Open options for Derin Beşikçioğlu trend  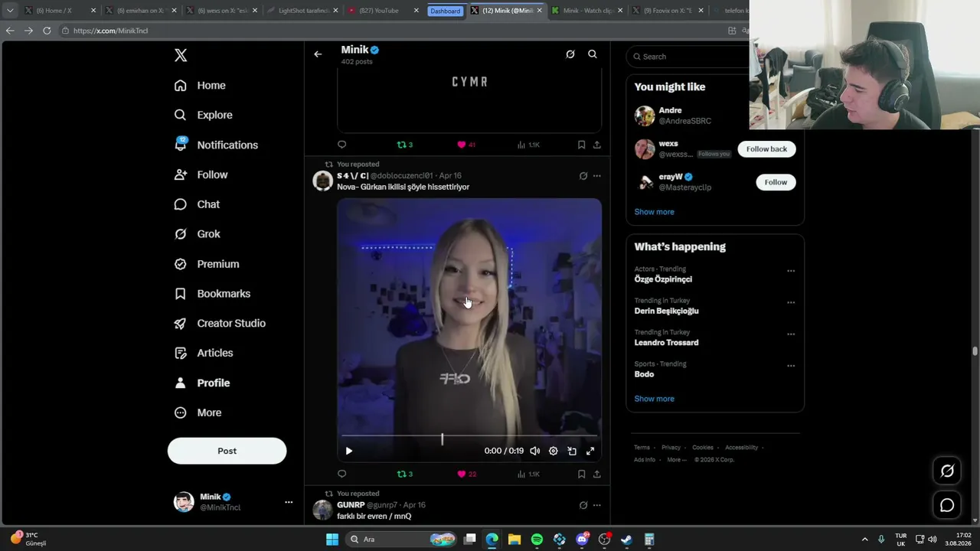tap(791, 302)
